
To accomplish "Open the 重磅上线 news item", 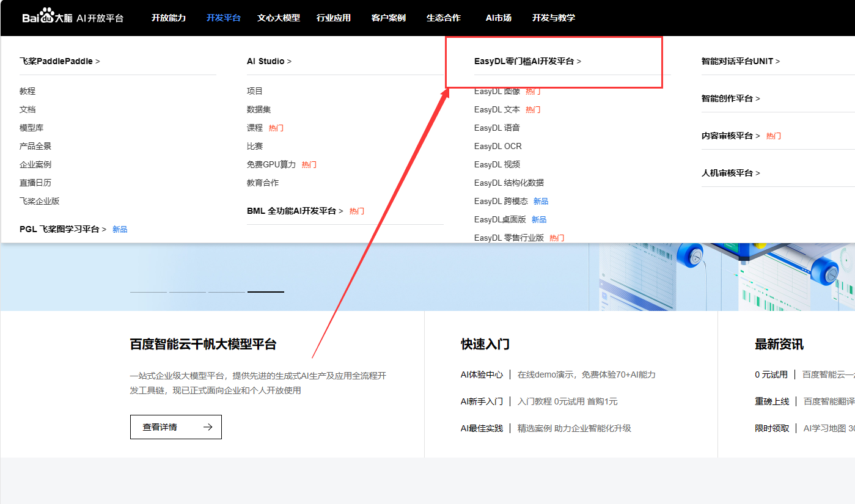I will pyautogui.click(x=772, y=401).
